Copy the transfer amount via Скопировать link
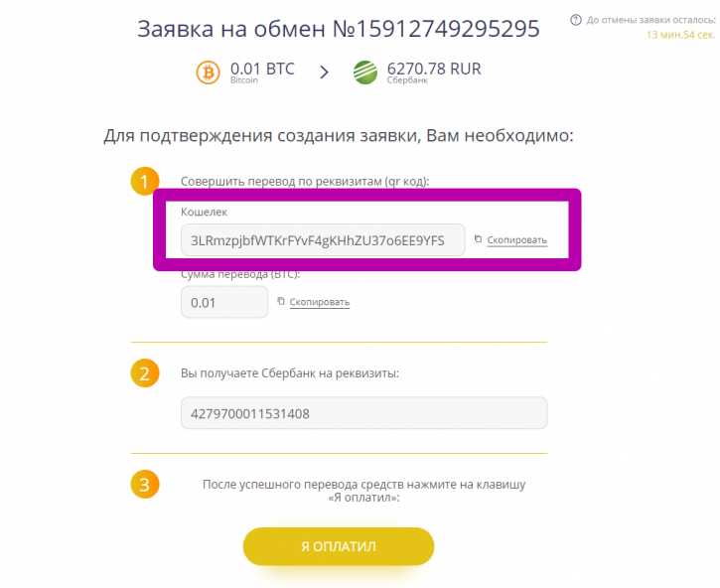The image size is (720, 588). (x=320, y=302)
